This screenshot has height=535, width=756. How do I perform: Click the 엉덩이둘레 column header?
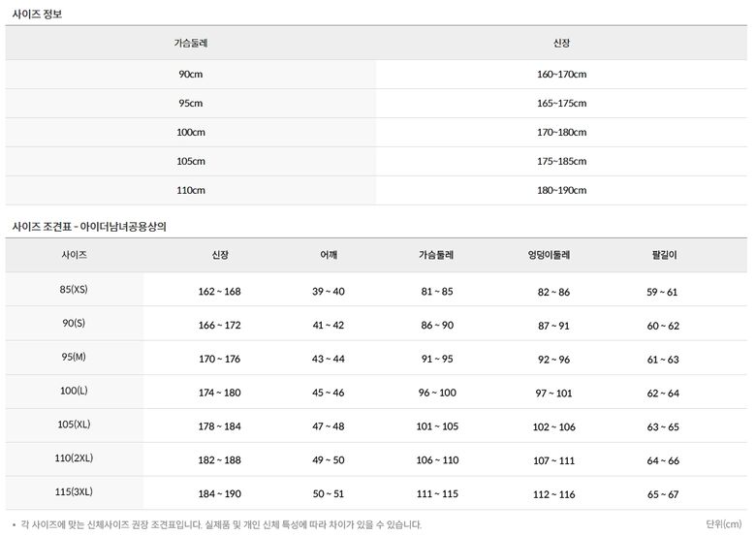pyautogui.click(x=552, y=255)
